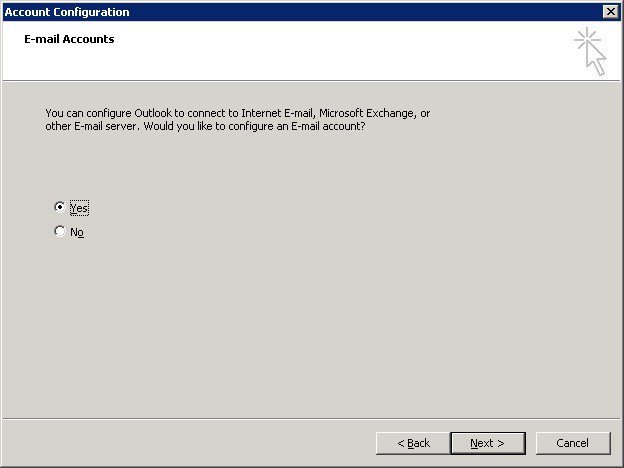Proceed with the Next > button
This screenshot has height=468, width=624.
coord(488,443)
